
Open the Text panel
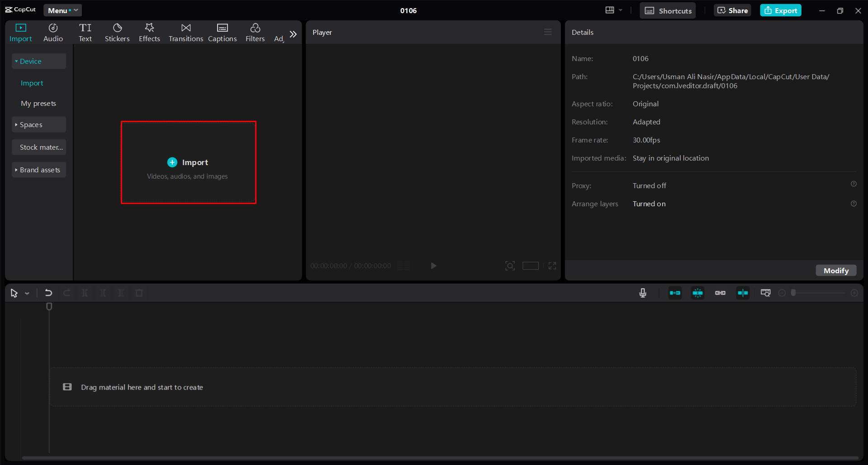click(85, 32)
